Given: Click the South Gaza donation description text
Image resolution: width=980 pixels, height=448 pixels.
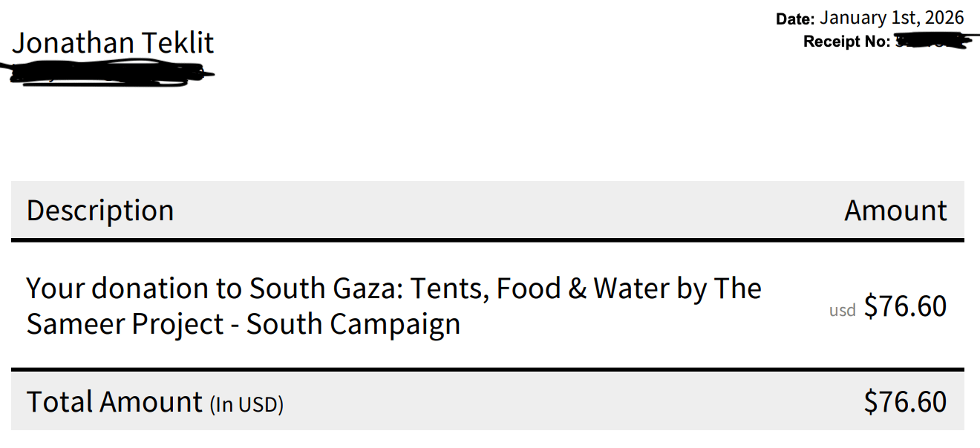Looking at the screenshot, I should tap(394, 289).
